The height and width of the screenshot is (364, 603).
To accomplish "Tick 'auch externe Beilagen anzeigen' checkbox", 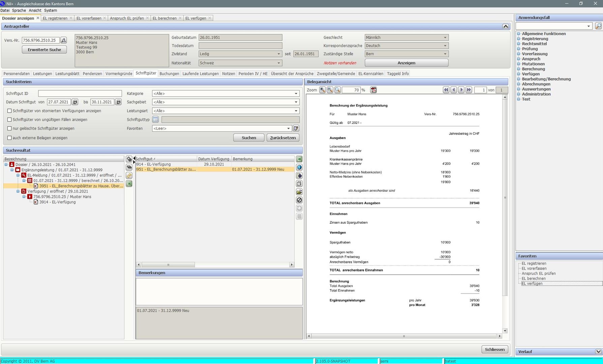I will point(9,138).
